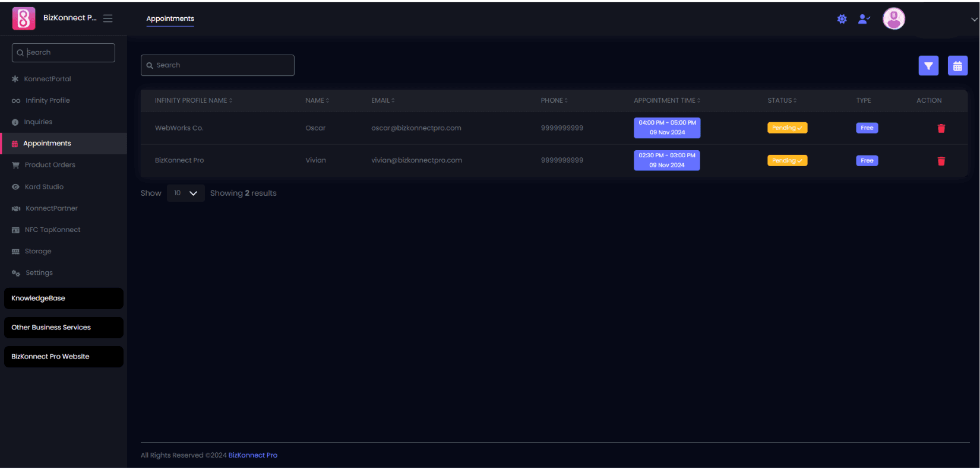Click Free type badge for BizKonnect Pro row
The width and height of the screenshot is (980, 470).
[867, 161]
